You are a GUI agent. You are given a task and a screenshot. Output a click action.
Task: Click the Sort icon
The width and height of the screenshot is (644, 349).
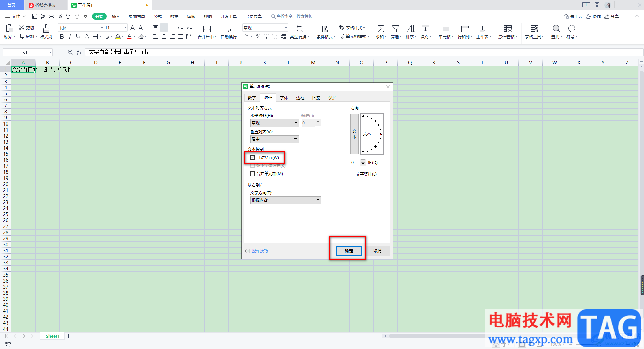(x=411, y=29)
